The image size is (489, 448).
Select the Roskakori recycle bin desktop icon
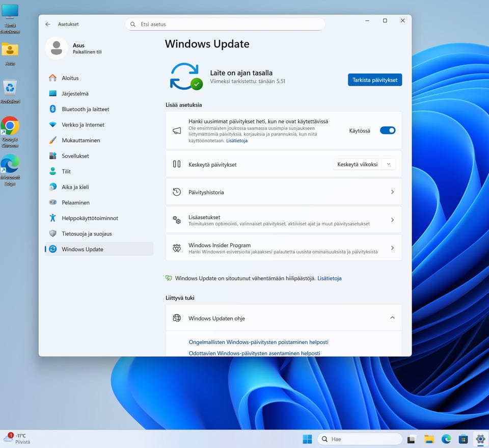click(x=10, y=92)
